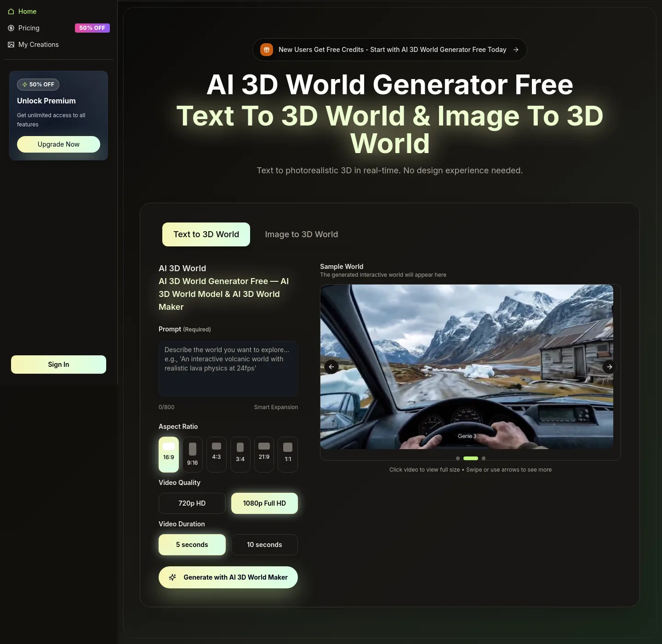Image resolution: width=662 pixels, height=644 pixels.
Task: Set video duration to 10 seconds
Action: pyautogui.click(x=264, y=545)
